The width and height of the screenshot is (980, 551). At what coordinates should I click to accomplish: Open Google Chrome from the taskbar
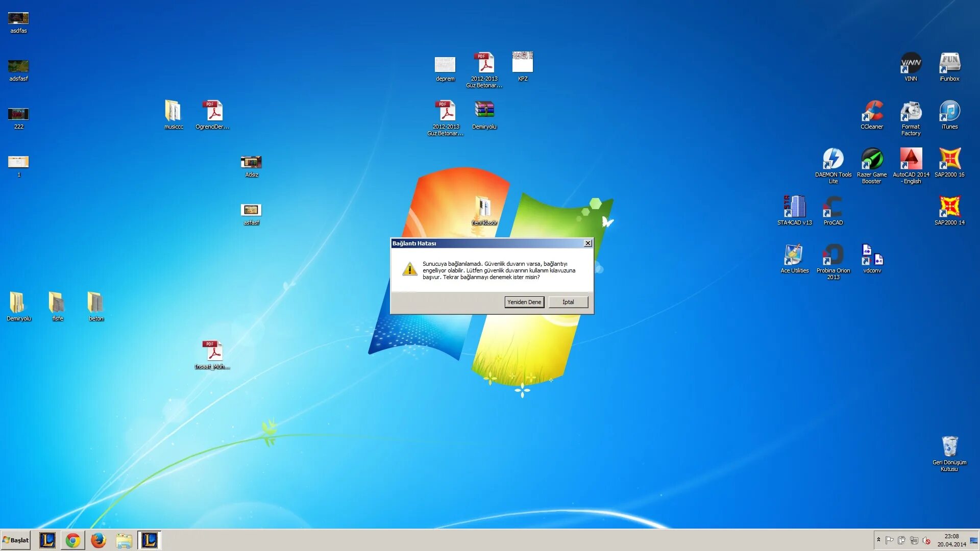click(73, 540)
